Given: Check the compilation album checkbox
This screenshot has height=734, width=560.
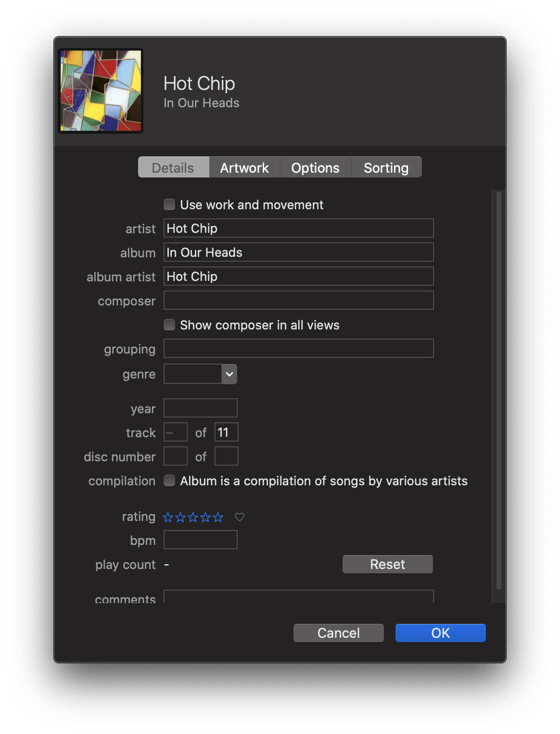Looking at the screenshot, I should pyautogui.click(x=169, y=481).
